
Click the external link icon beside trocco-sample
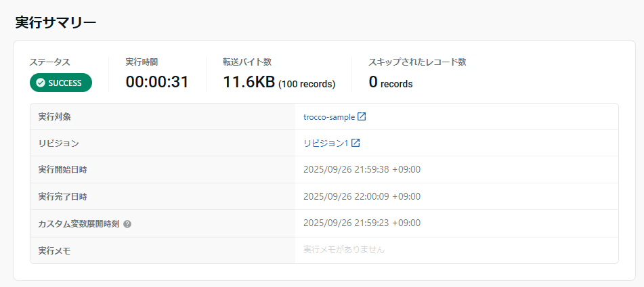[362, 116]
